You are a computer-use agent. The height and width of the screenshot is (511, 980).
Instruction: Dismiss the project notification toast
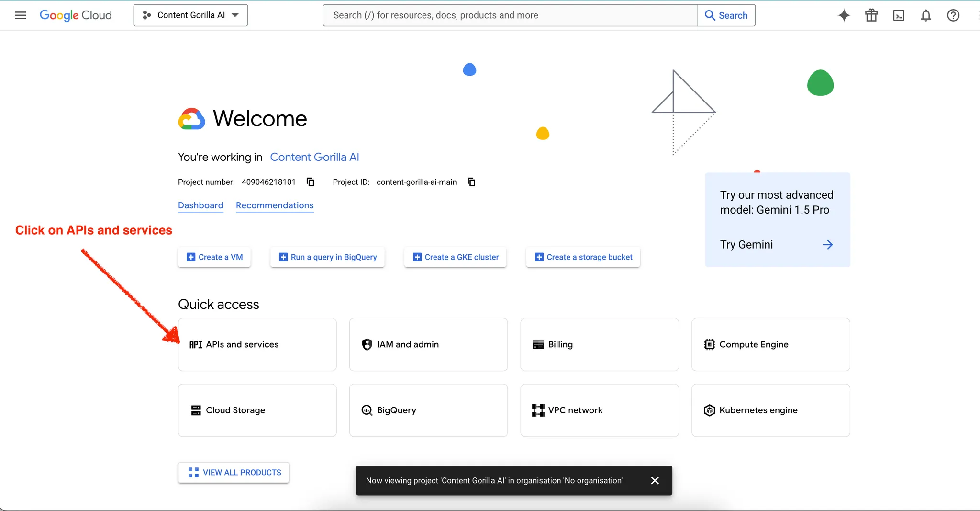[x=655, y=480]
